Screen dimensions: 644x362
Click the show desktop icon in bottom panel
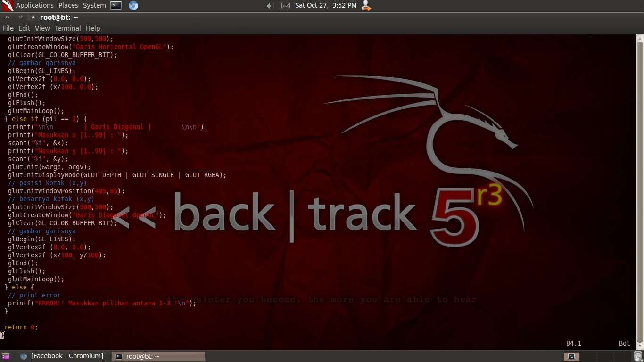pos(7,356)
